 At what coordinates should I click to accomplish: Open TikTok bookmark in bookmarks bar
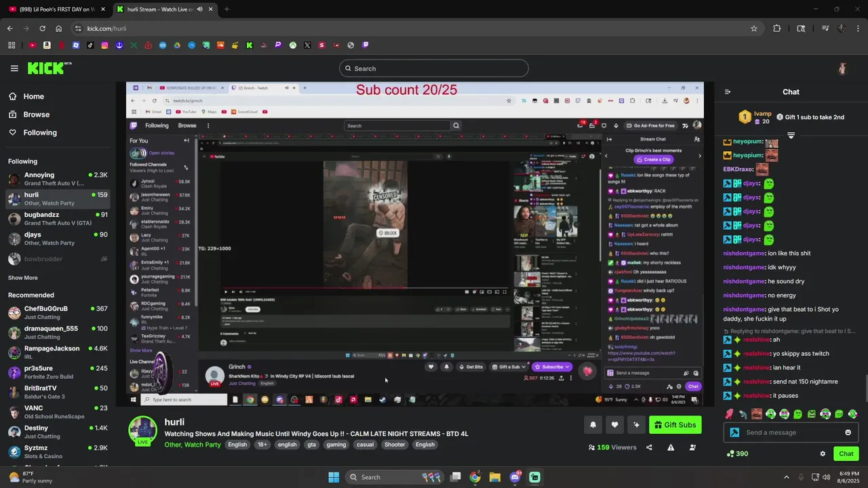[90, 45]
